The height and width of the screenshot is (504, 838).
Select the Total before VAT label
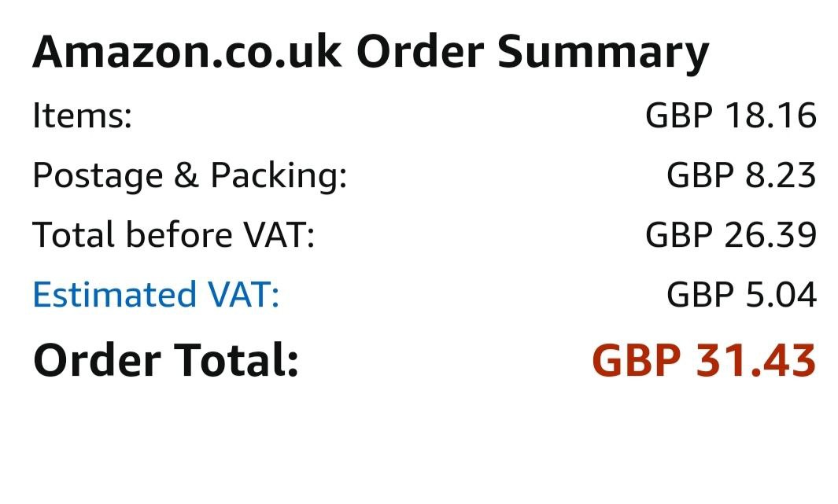pos(173,235)
